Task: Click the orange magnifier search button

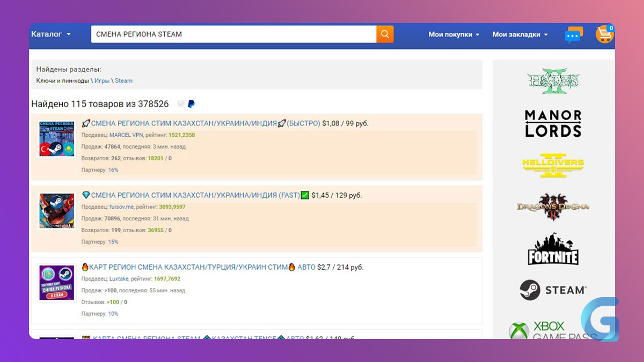Action: 385,34
